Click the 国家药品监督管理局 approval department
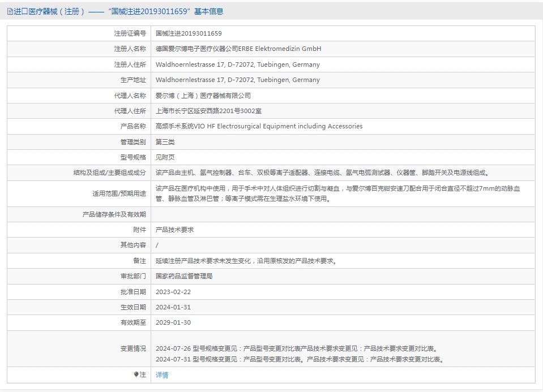Screen dimensions: 543x392 pyautogui.click(x=184, y=276)
